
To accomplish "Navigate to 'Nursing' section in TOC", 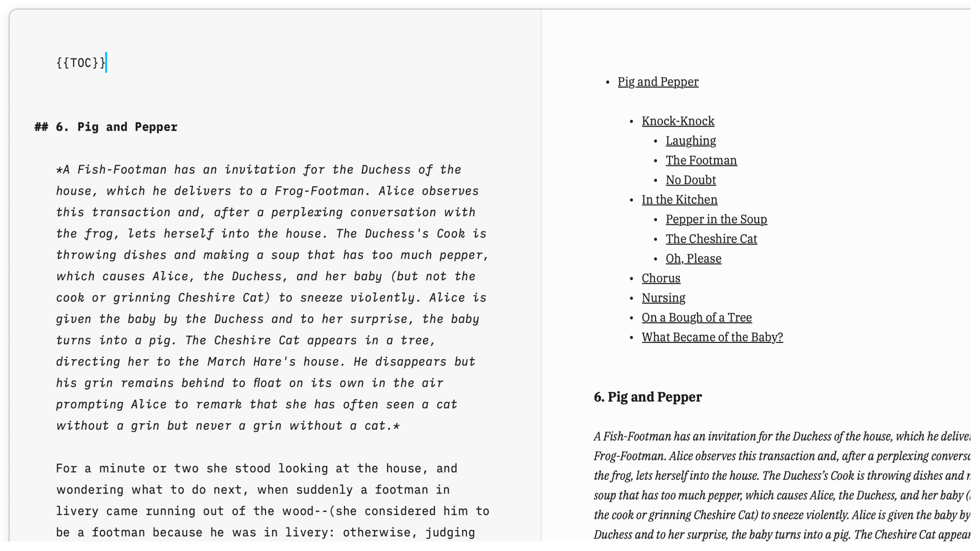I will pyautogui.click(x=663, y=298).
